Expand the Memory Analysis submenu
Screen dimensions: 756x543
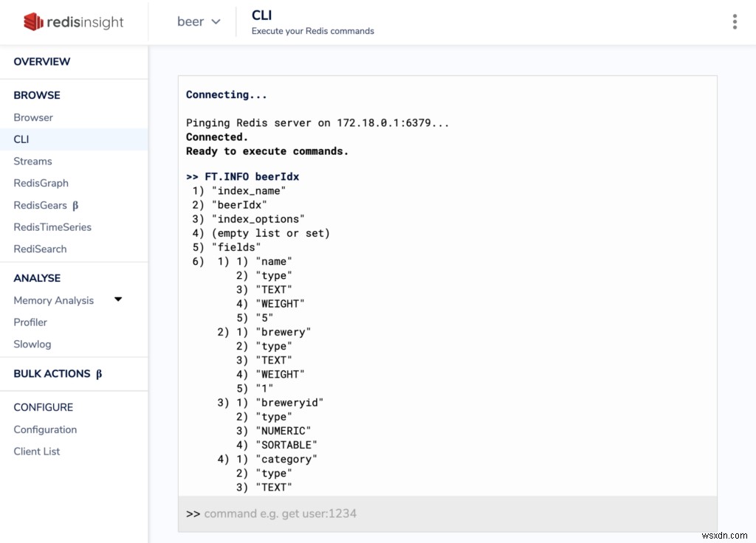coord(54,300)
